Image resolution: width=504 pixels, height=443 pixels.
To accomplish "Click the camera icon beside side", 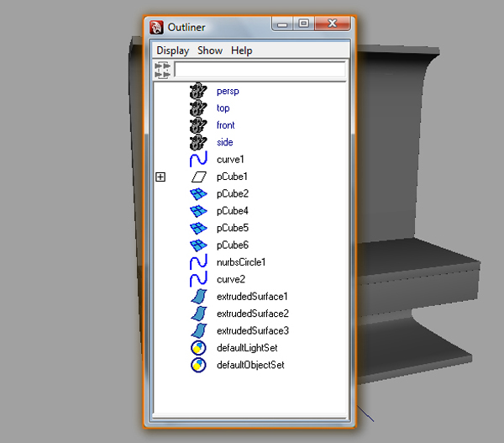I will 198,142.
